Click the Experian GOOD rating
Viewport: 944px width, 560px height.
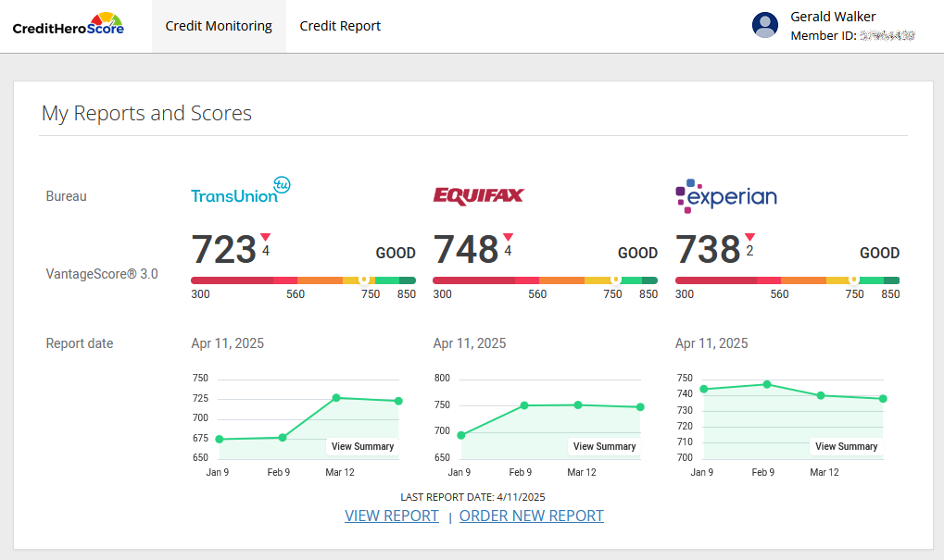879,254
